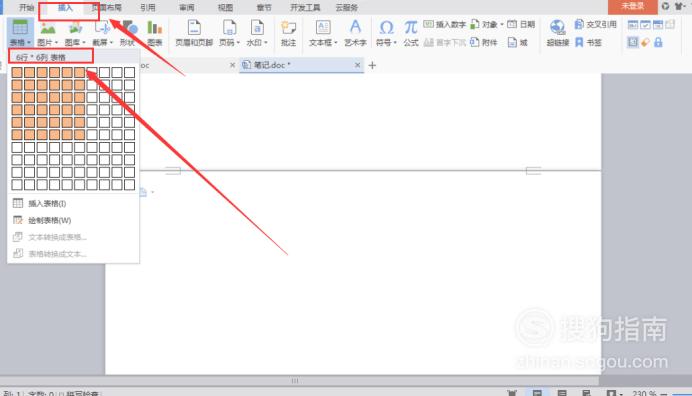
Task: Click the first form-control icon in top-right group
Action: 632,25
